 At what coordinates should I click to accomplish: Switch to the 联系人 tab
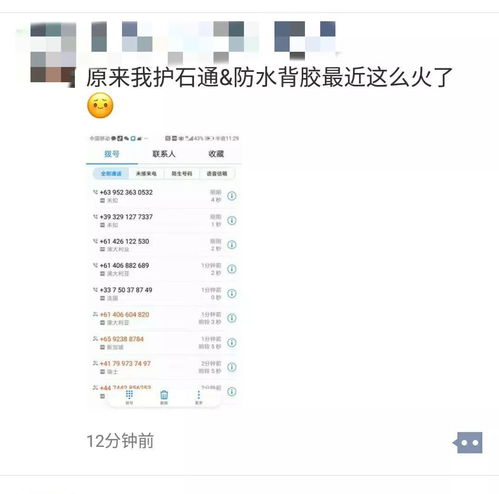tap(164, 154)
